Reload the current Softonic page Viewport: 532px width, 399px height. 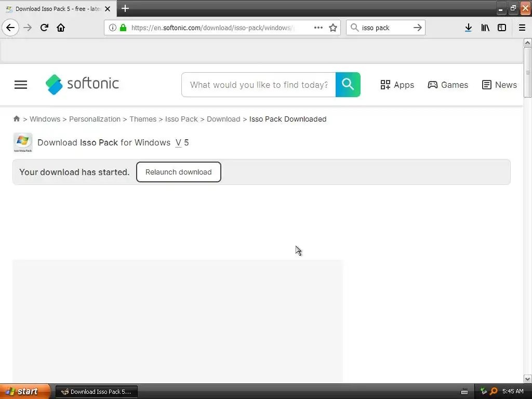tap(44, 28)
